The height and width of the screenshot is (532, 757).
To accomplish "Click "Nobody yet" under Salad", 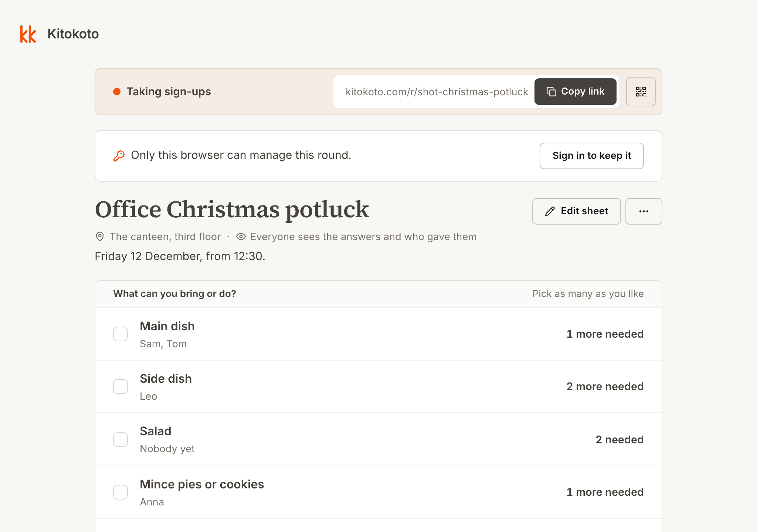I will pyautogui.click(x=167, y=449).
